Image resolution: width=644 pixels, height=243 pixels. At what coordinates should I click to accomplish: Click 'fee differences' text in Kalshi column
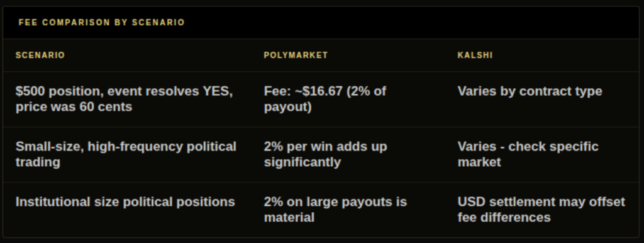tap(504, 217)
